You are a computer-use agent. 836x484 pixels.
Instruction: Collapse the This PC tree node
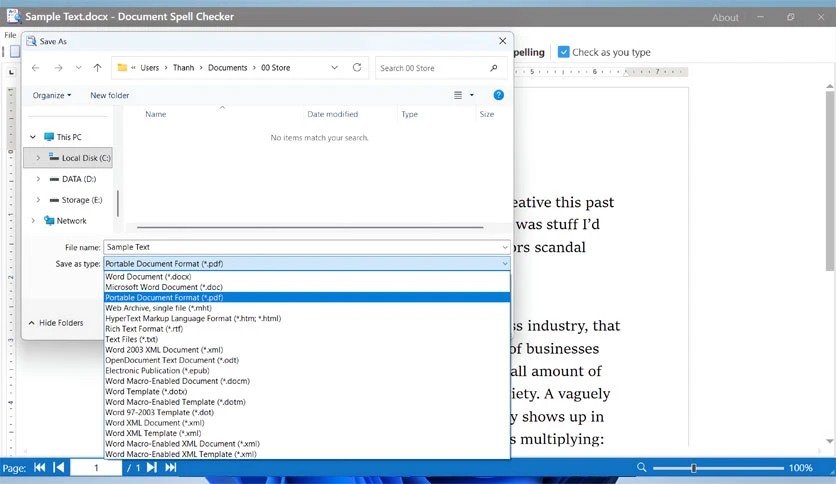coord(33,137)
